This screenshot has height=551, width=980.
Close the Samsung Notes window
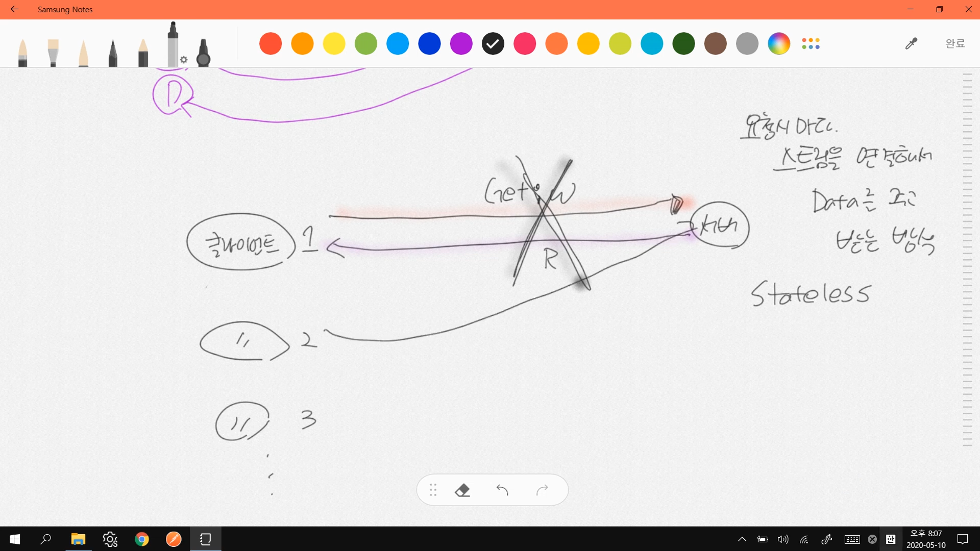968,9
